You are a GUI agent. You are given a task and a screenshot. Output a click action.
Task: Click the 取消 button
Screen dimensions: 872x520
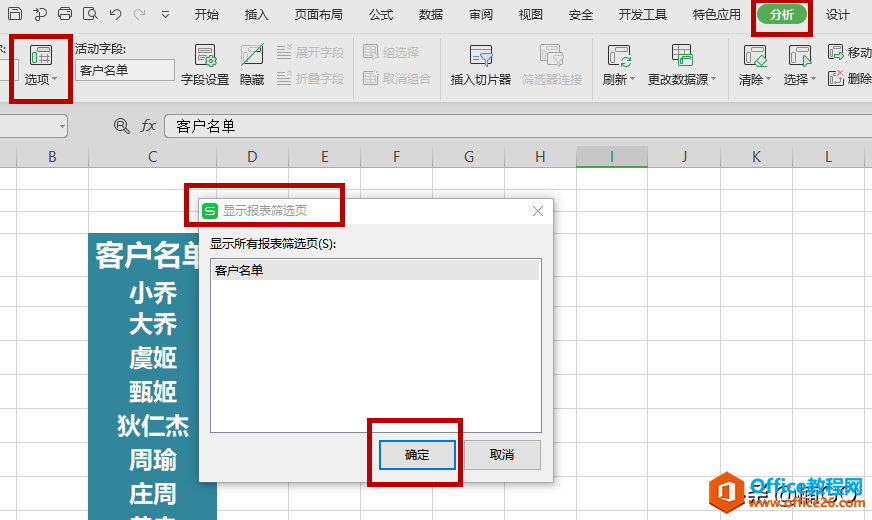(502, 455)
